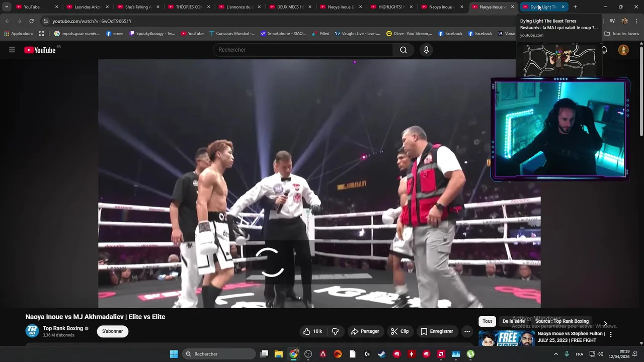Open a new browser tab with the plus button
The image size is (644, 362).
pos(575,7)
